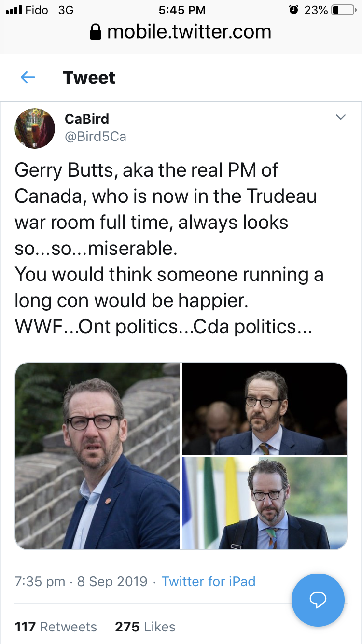Image resolution: width=362 pixels, height=644 pixels.
Task: Open the @Bird5Ca handle link
Action: 96,137
